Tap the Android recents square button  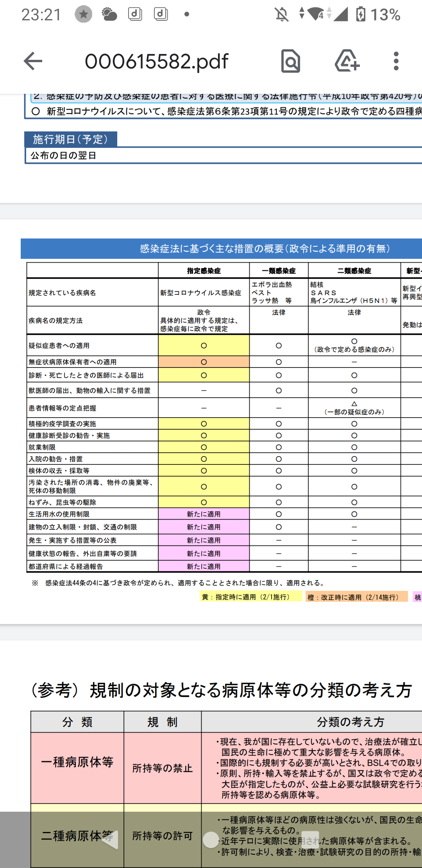pos(310,839)
